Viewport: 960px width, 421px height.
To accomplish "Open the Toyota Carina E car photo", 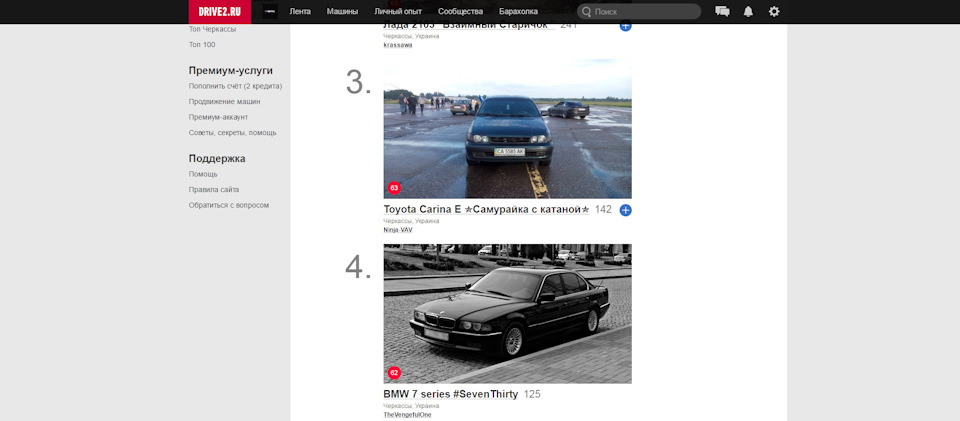I will (x=508, y=129).
